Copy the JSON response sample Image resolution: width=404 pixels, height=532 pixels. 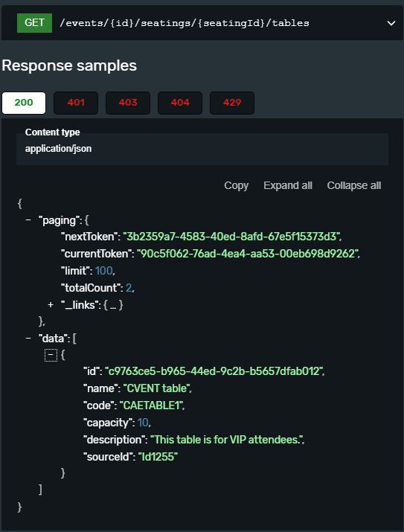(236, 185)
